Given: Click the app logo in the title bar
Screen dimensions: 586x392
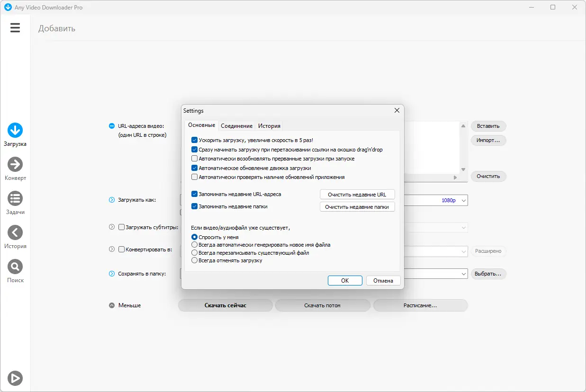Looking at the screenshot, I should (x=8, y=7).
